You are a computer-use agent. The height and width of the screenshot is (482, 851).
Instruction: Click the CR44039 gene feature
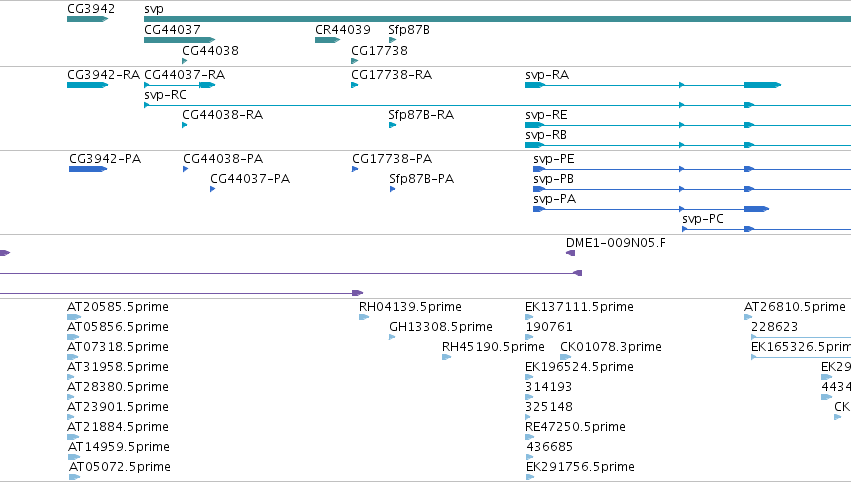[x=327, y=40]
